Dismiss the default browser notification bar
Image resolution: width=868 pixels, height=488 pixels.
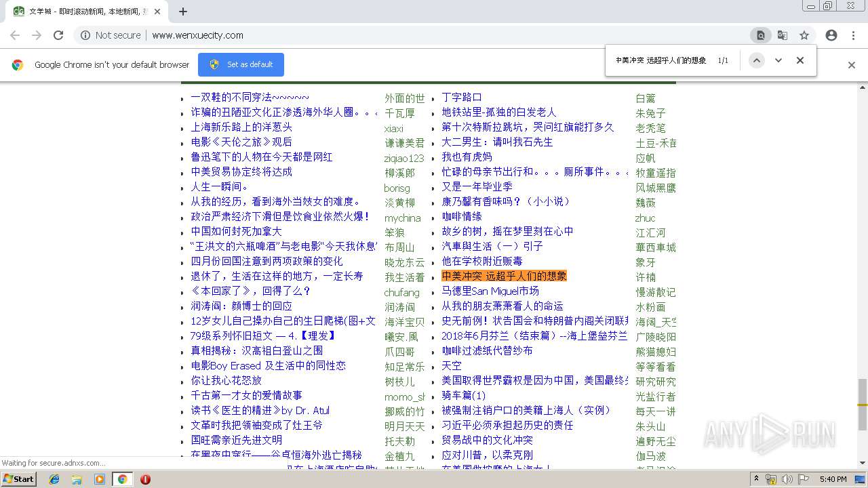click(x=852, y=65)
